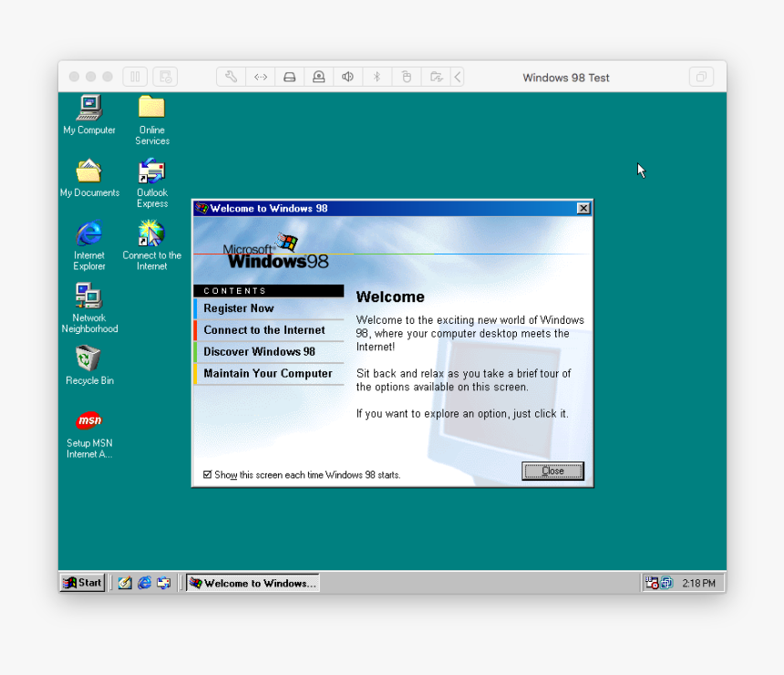The width and height of the screenshot is (784, 675).
Task: Launch Outlook Express from quick launch bar
Action: tap(163, 583)
